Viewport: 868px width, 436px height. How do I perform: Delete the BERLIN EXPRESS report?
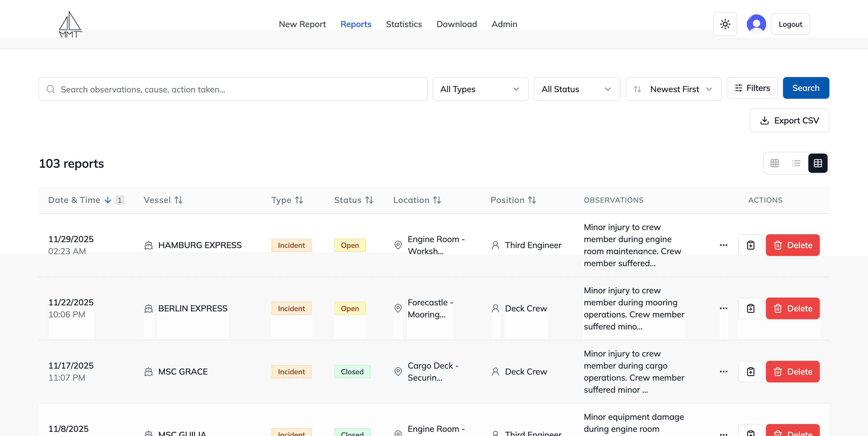pyautogui.click(x=792, y=308)
